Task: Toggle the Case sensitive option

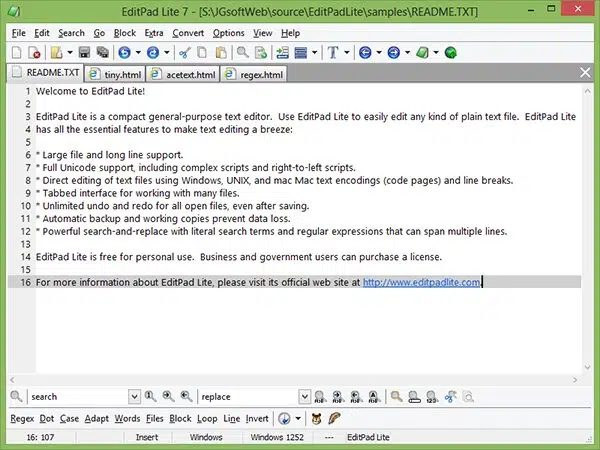Action: tap(69, 419)
